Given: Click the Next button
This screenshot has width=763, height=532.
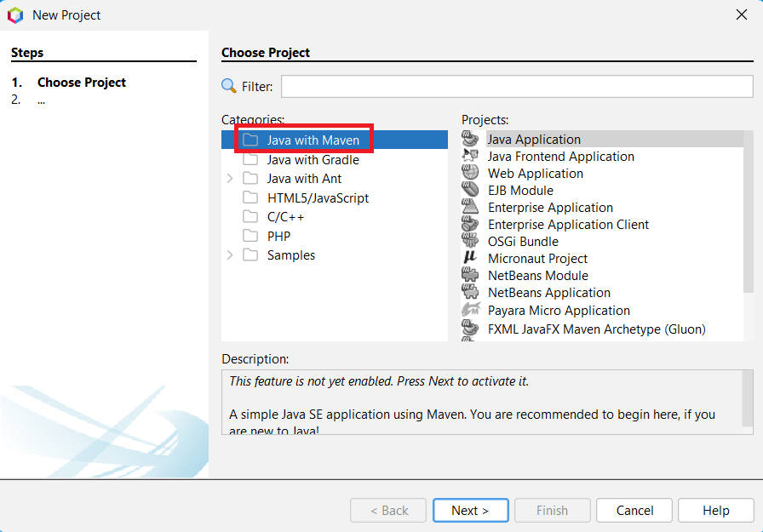Looking at the screenshot, I should (471, 510).
